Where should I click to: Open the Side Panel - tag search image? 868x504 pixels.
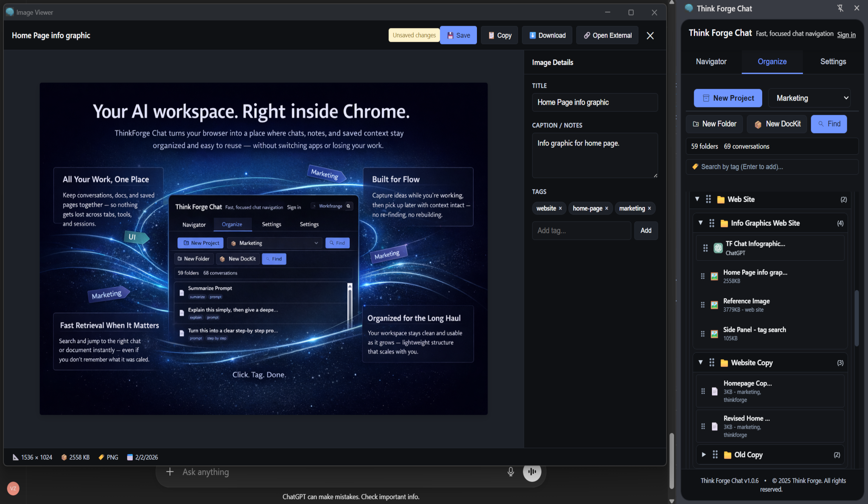770,333
